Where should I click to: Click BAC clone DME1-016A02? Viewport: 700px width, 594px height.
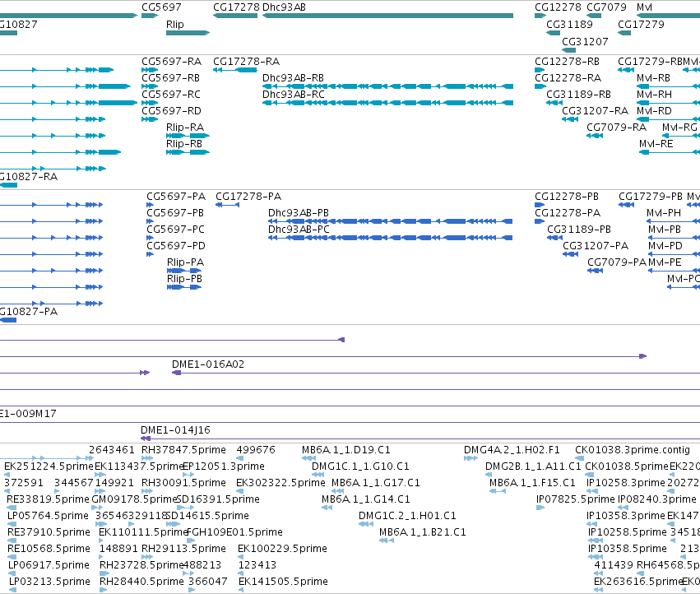(436, 373)
